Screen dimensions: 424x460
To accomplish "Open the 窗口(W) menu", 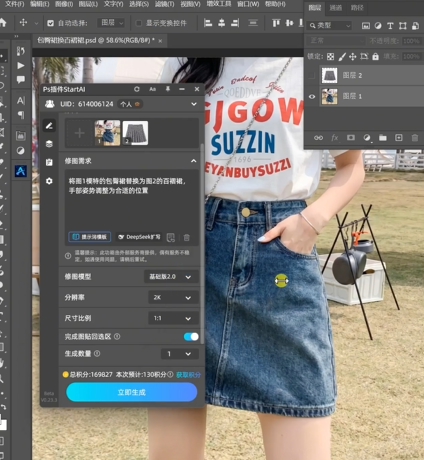I will [x=248, y=4].
